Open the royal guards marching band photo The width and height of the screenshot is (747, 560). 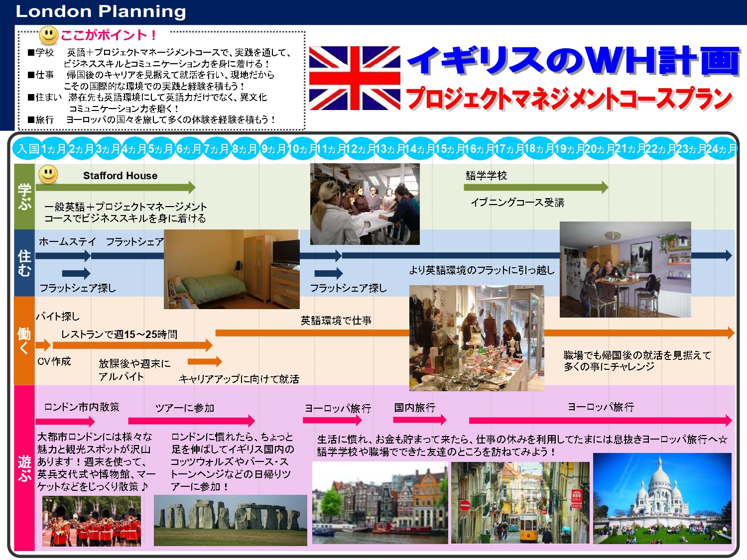pos(92,521)
